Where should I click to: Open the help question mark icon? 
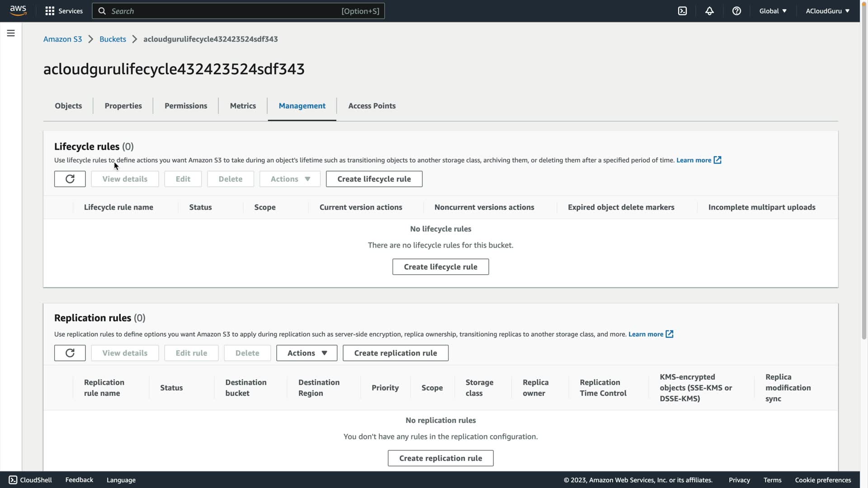click(x=736, y=11)
